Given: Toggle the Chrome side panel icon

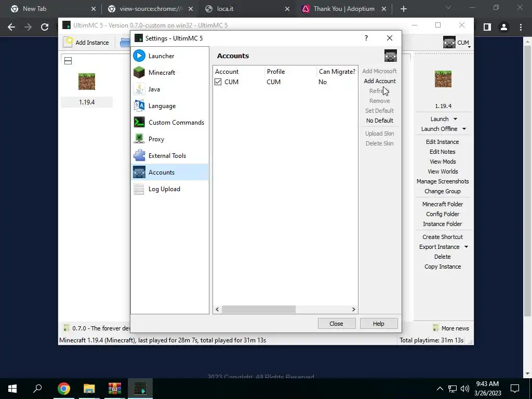Looking at the screenshot, I should click(487, 27).
